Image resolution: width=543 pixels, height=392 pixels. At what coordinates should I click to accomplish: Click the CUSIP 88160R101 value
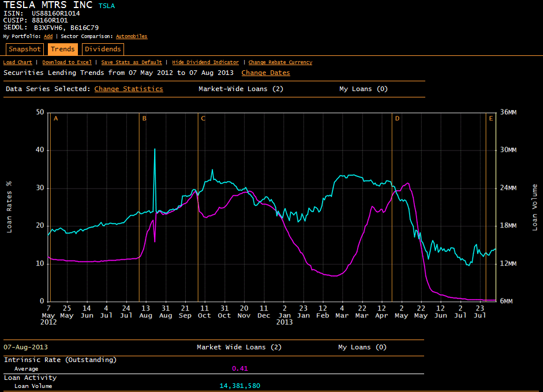pyautogui.click(x=50, y=20)
